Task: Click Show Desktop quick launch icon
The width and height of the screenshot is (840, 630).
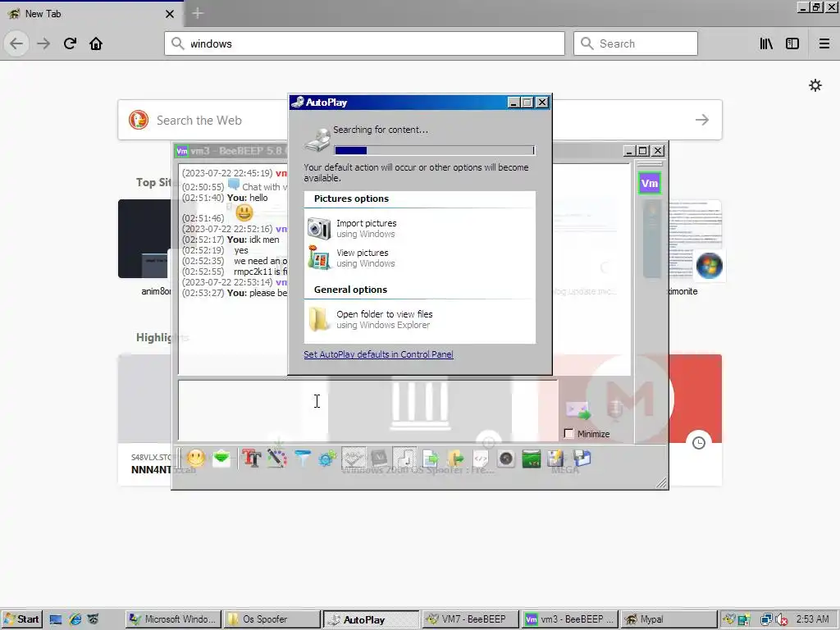Action: (x=56, y=619)
